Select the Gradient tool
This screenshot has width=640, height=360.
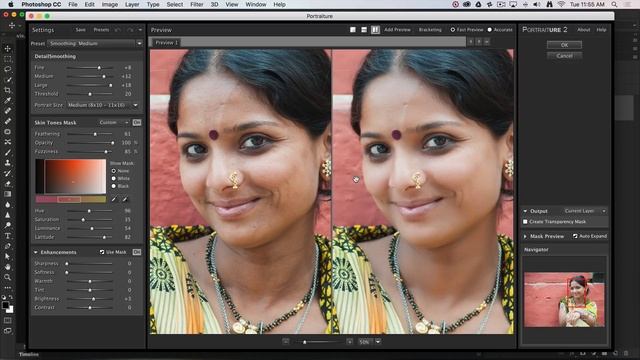8,194
